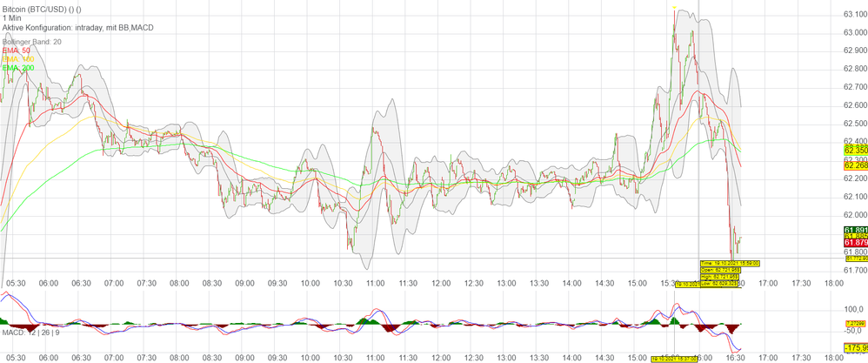Click the 62.000 price axis label
This screenshot has height=363, width=868.
coord(855,214)
